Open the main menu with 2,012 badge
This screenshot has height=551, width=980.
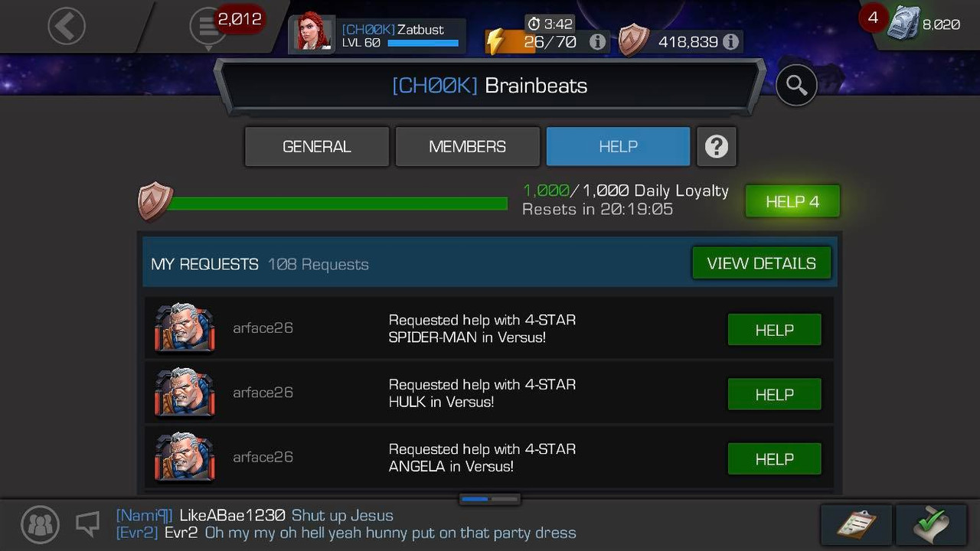208,28
